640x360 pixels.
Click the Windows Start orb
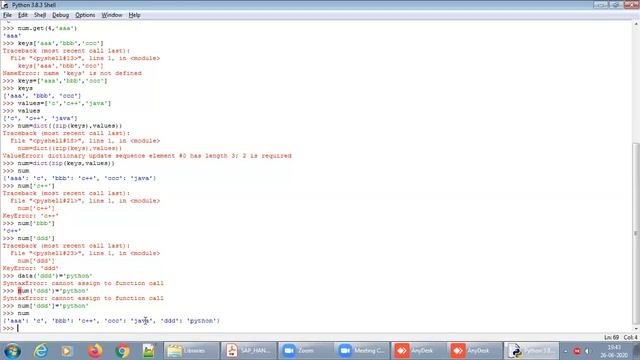click(x=12, y=351)
